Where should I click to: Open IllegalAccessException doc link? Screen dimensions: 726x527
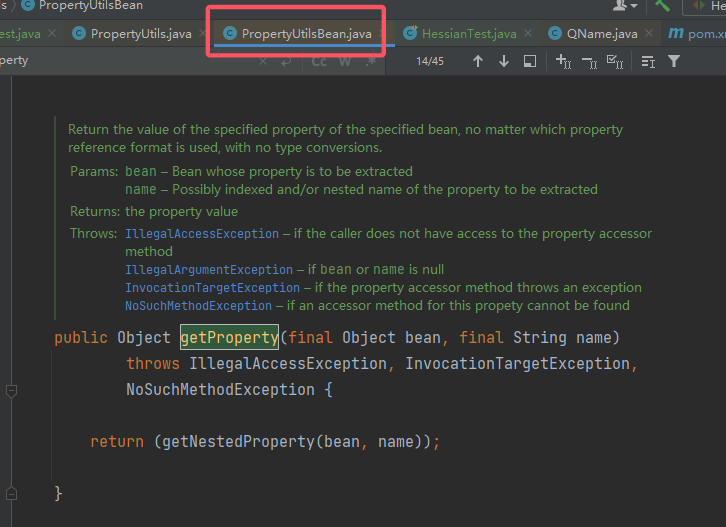click(202, 234)
